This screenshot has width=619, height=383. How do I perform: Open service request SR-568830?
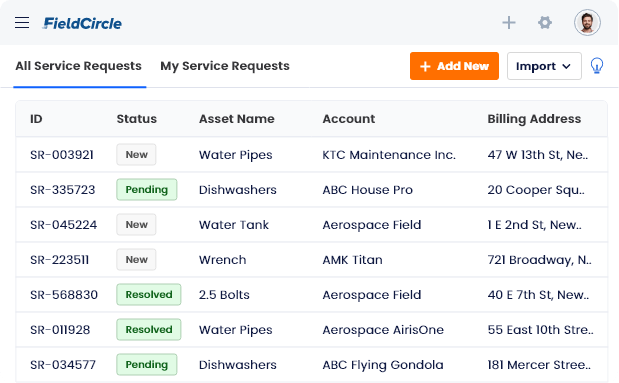(x=64, y=295)
